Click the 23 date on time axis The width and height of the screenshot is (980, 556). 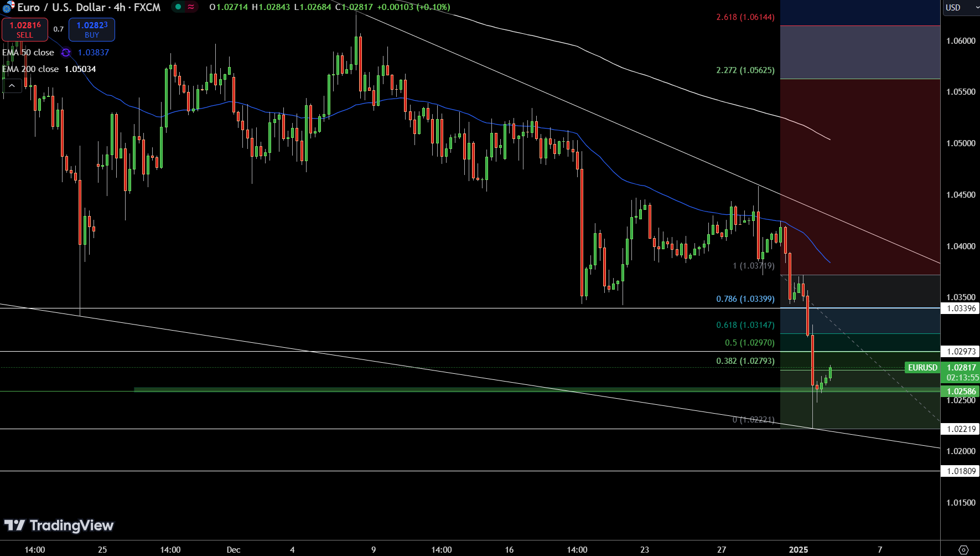point(645,550)
